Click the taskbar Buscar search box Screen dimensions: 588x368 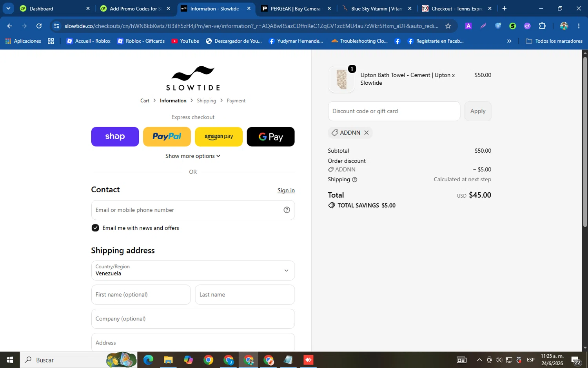[x=78, y=360]
